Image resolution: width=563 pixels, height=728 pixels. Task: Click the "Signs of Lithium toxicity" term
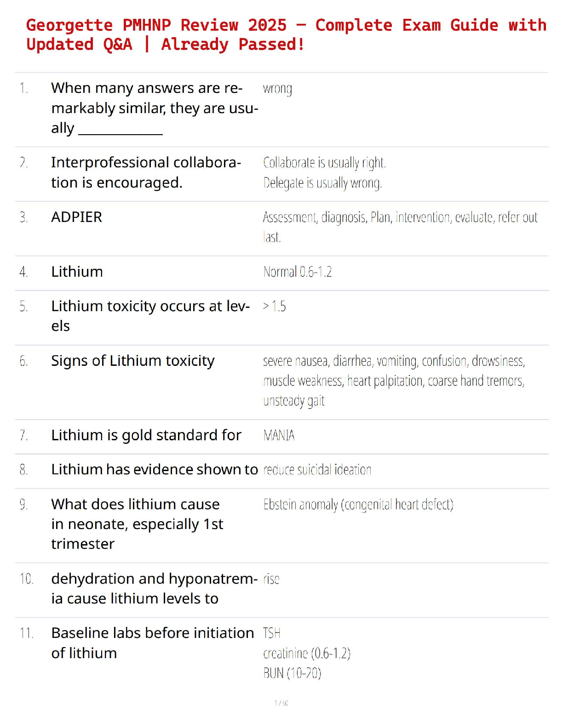coord(132,361)
